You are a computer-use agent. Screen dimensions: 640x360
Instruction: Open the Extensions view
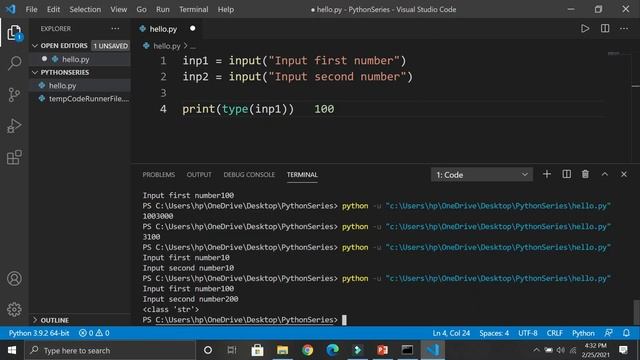point(14,157)
